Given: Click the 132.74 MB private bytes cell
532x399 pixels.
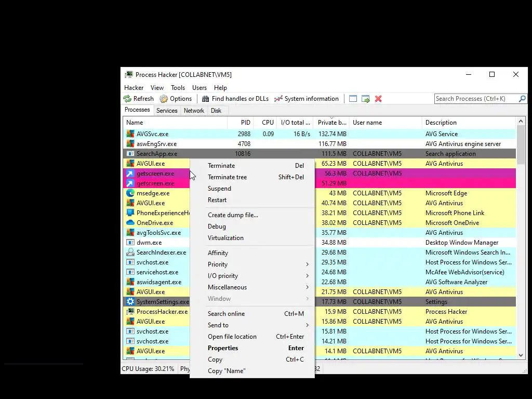Looking at the screenshot, I should 332,134.
